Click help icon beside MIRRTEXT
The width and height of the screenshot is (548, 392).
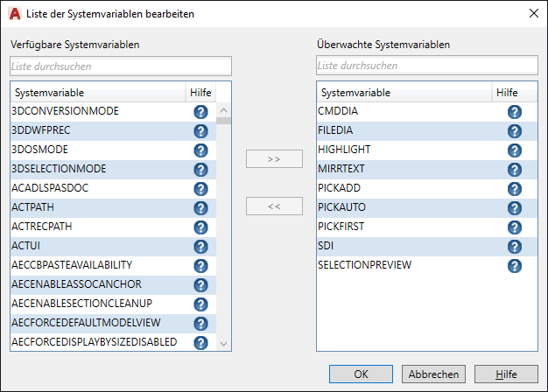point(515,170)
